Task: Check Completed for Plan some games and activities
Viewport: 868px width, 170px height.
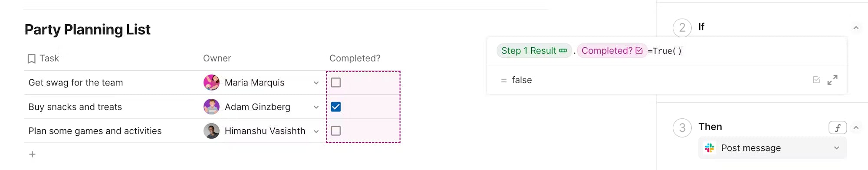Action: coord(336,131)
